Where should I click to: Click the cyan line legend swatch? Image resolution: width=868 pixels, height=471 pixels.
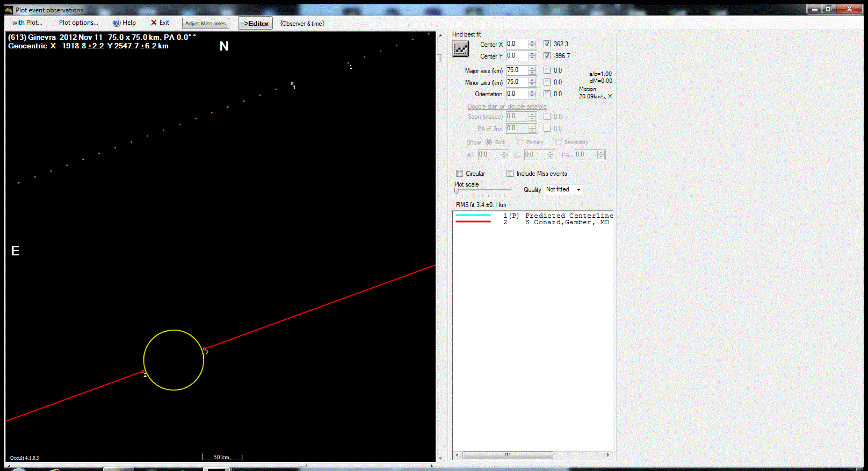473,215
